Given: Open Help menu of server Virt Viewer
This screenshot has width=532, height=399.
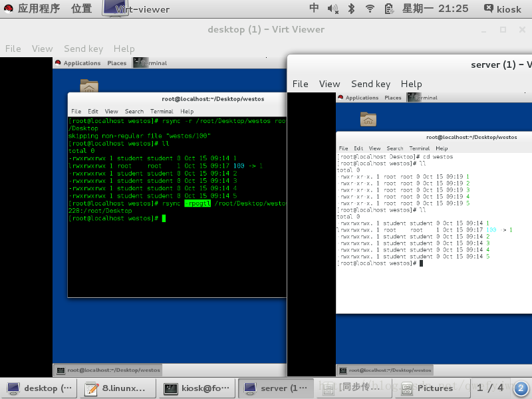Looking at the screenshot, I should coord(411,84).
